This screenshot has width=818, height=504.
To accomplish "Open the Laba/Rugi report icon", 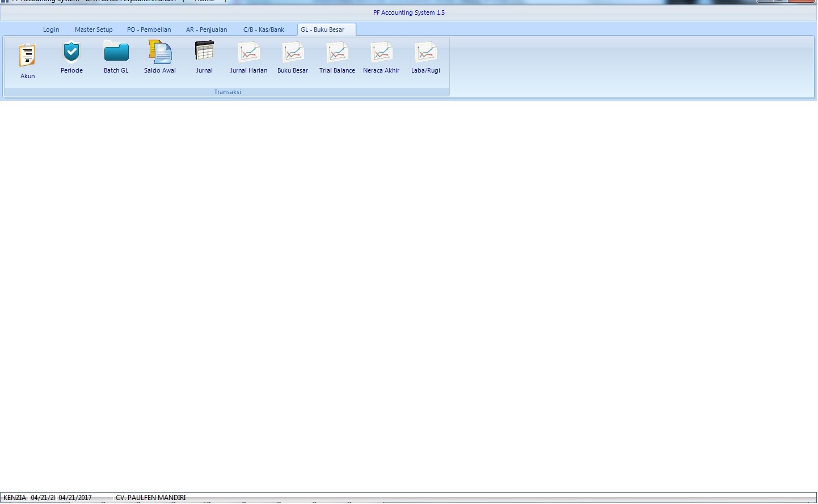I will point(425,53).
